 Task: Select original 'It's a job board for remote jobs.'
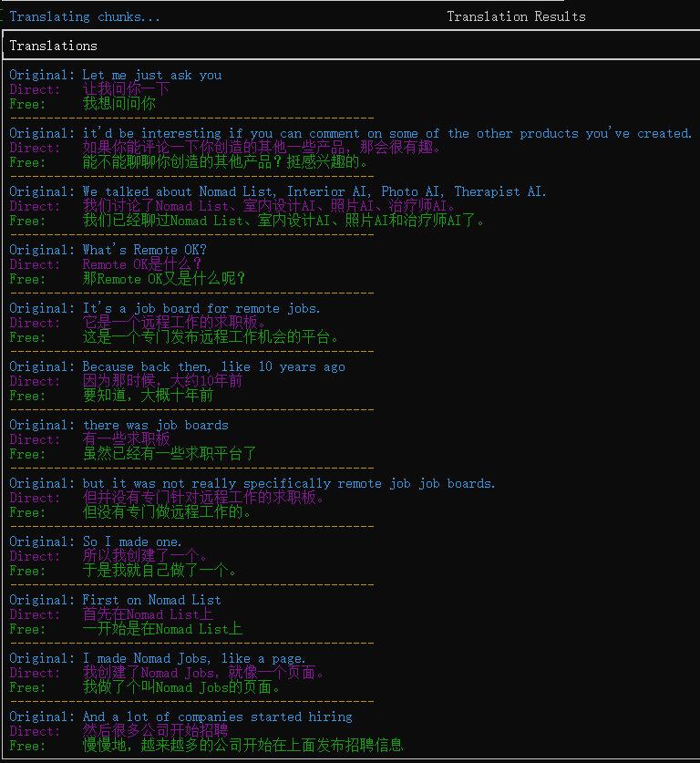(x=201, y=308)
